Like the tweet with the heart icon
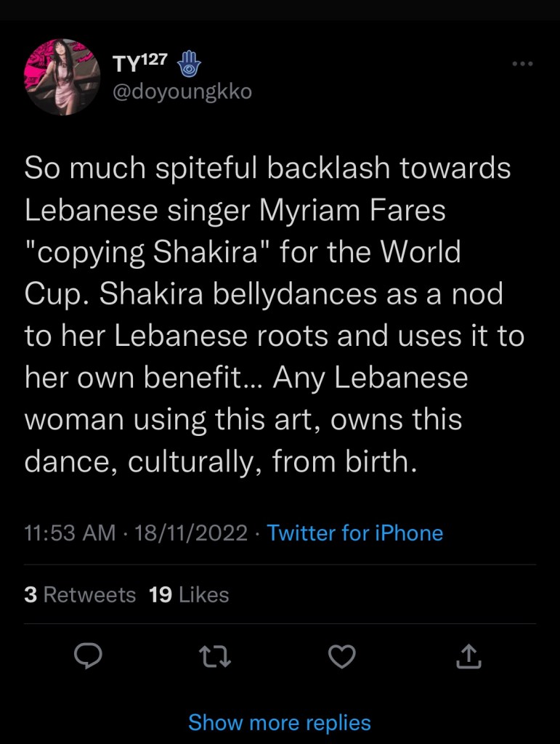560x744 pixels. click(341, 658)
